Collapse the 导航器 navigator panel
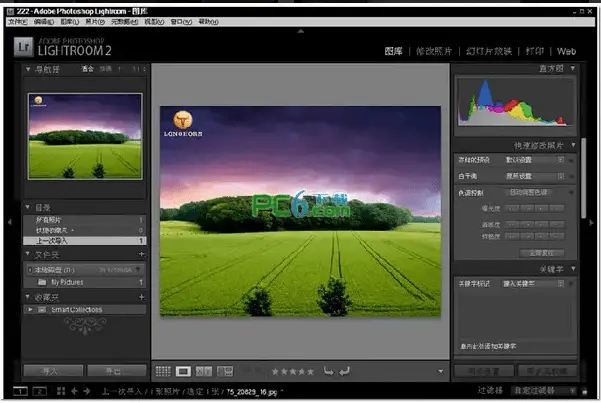 (28, 69)
